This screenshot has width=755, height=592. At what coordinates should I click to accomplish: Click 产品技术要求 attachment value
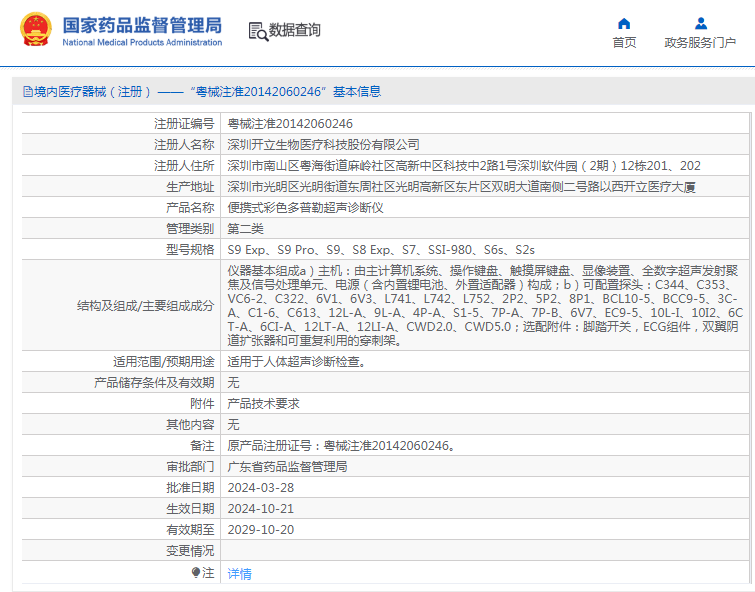(x=263, y=404)
